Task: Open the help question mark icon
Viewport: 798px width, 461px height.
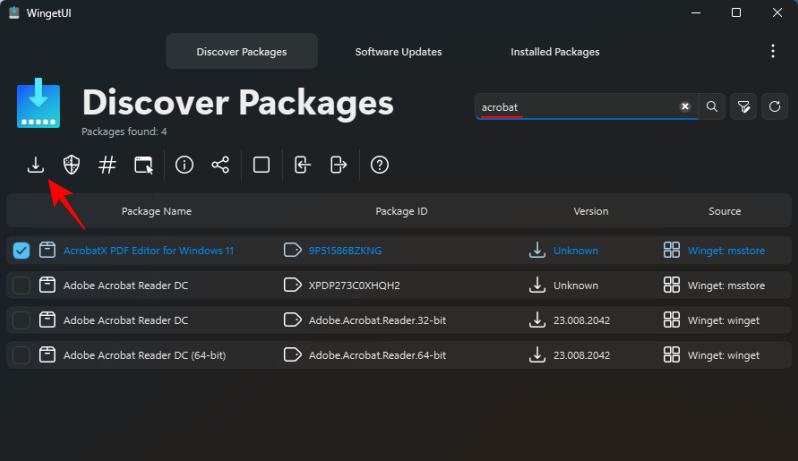Action: 379,165
